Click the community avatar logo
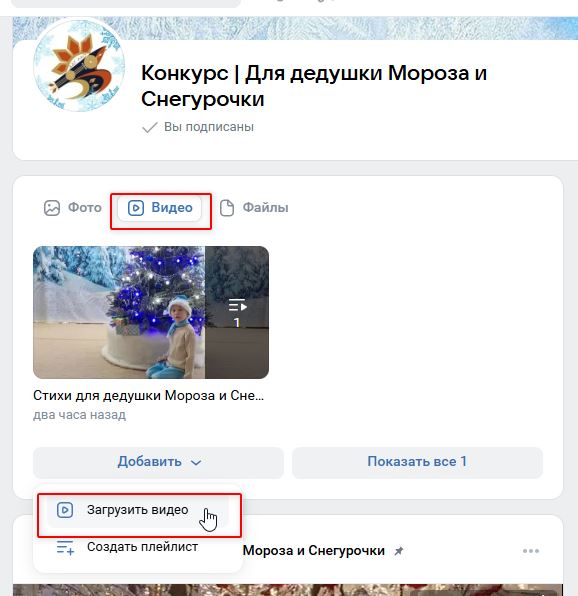Viewport: 578px width, 596px height. 79,65
